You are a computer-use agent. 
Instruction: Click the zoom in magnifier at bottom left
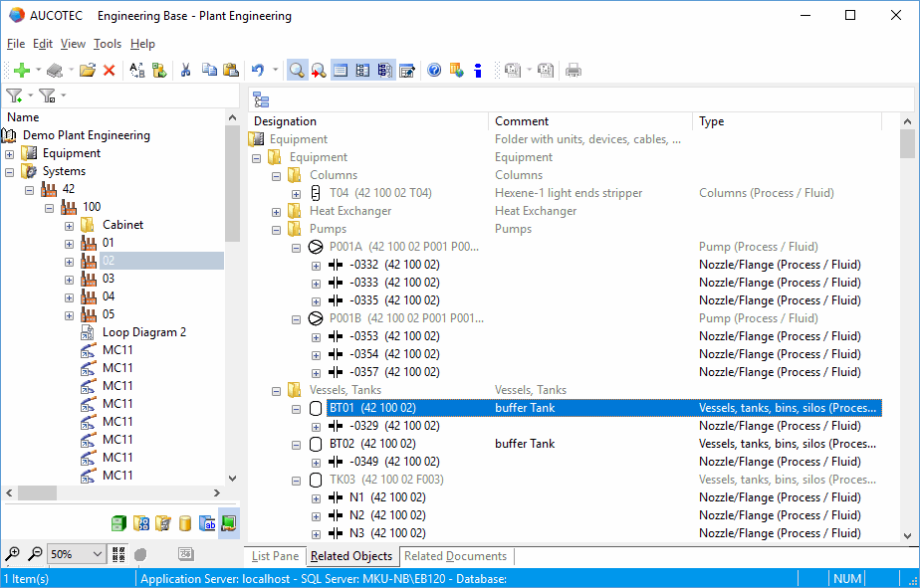[x=13, y=554]
